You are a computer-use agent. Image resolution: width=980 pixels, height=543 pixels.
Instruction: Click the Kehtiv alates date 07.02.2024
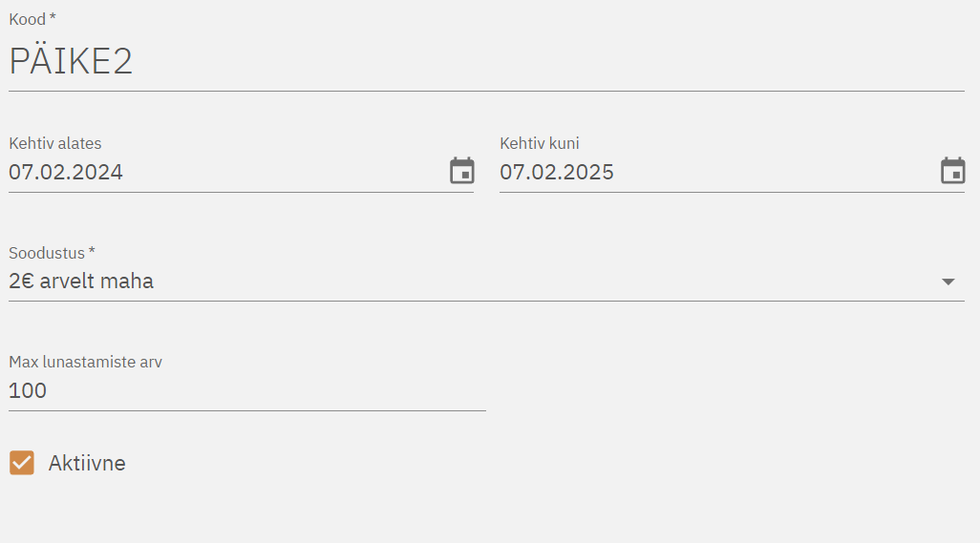coord(66,173)
